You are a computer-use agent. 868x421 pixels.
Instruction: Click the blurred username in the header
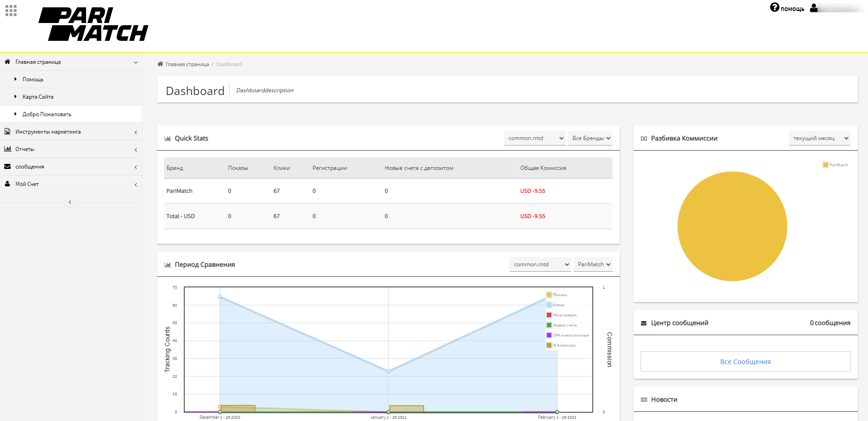[841, 8]
